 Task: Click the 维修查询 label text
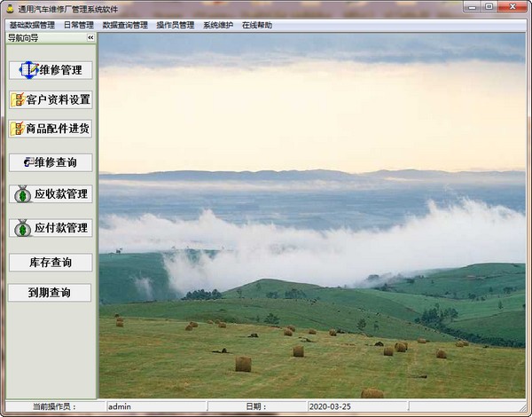[56, 162]
